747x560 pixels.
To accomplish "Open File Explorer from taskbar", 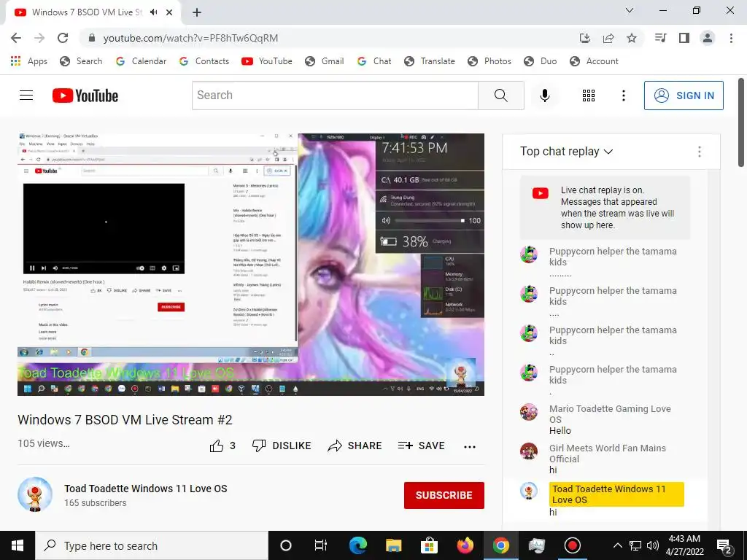I will (393, 545).
